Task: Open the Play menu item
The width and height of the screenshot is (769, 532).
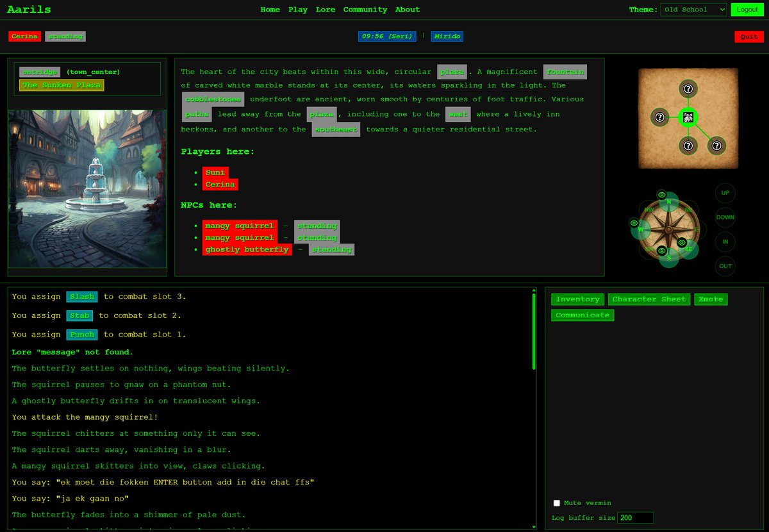Action: [298, 10]
